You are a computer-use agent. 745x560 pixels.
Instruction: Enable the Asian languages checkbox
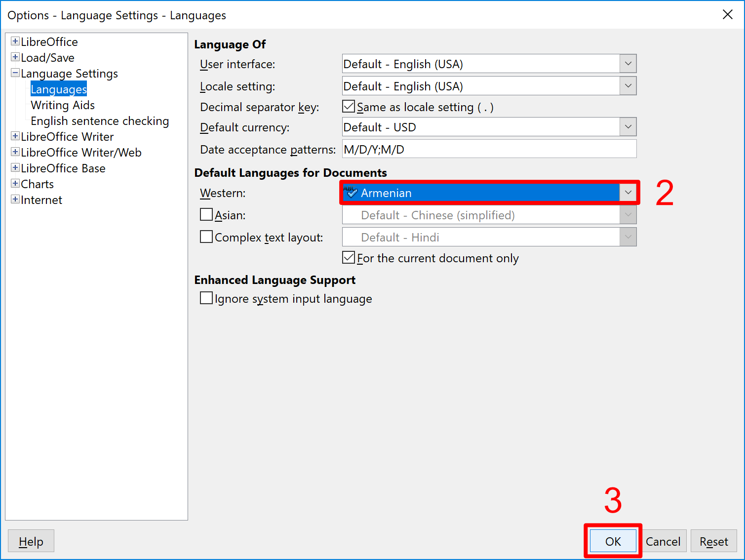coord(206,214)
